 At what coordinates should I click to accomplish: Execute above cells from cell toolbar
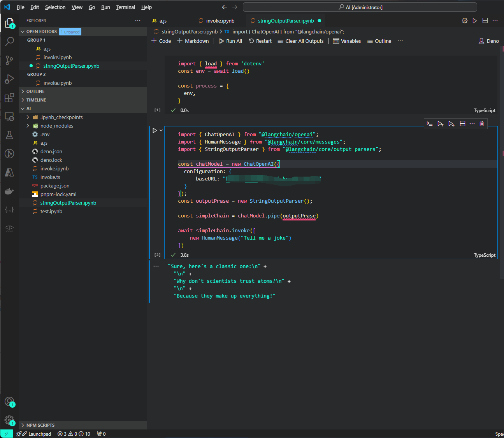point(440,123)
